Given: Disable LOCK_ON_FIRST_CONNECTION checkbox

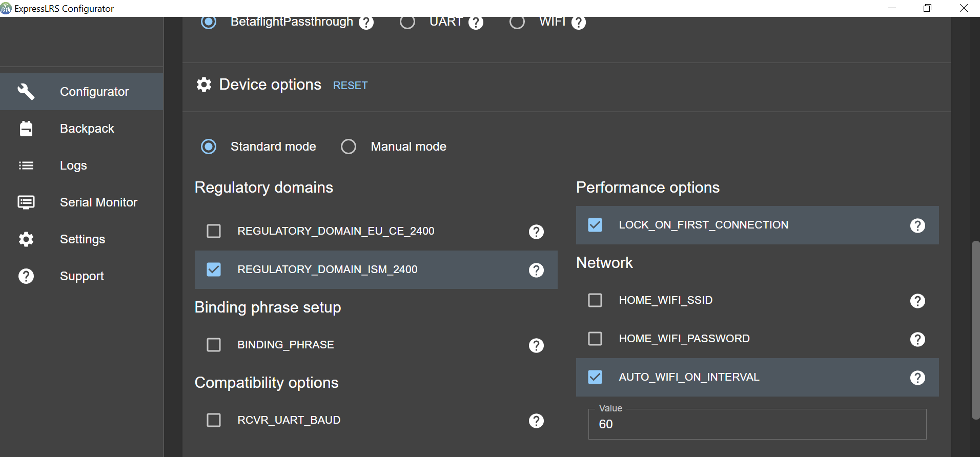Looking at the screenshot, I should tap(595, 225).
